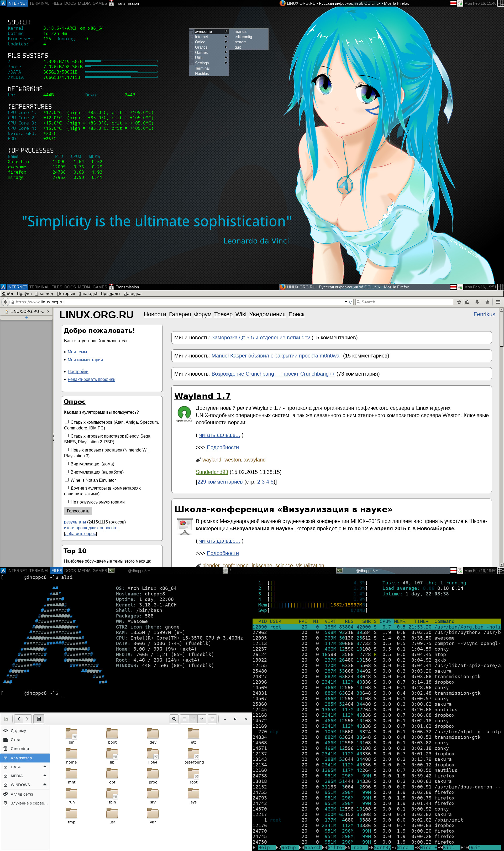Image resolution: width=504 pixels, height=851 pixels.
Task: Open Файл menu in Firefox
Action: click(7, 294)
